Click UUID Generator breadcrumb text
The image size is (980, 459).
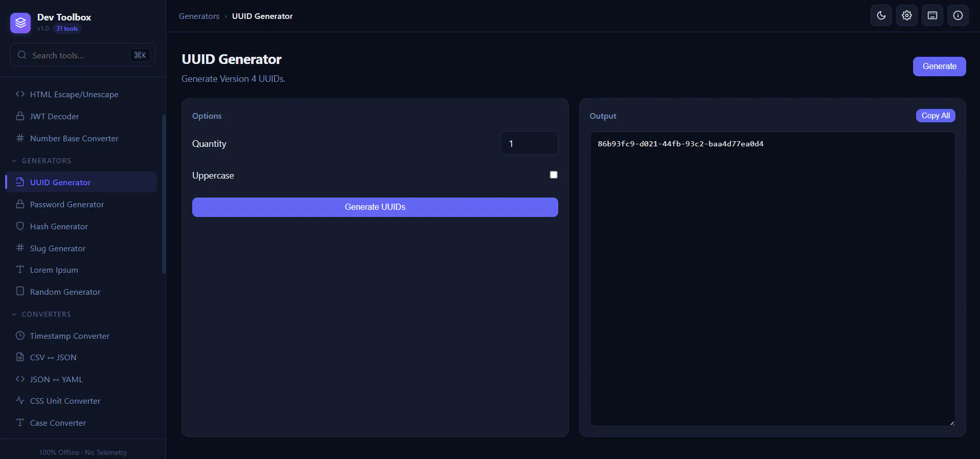pyautogui.click(x=262, y=16)
